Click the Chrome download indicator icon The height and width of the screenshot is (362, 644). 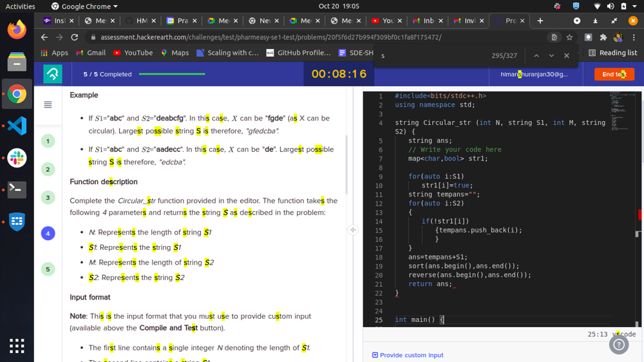coord(595,21)
